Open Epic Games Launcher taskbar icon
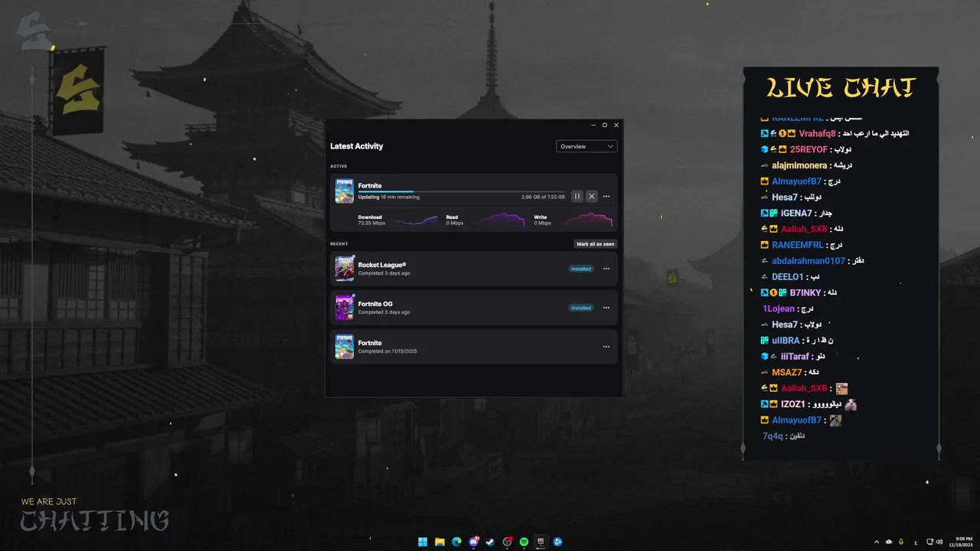This screenshot has height=551, width=980. [541, 542]
